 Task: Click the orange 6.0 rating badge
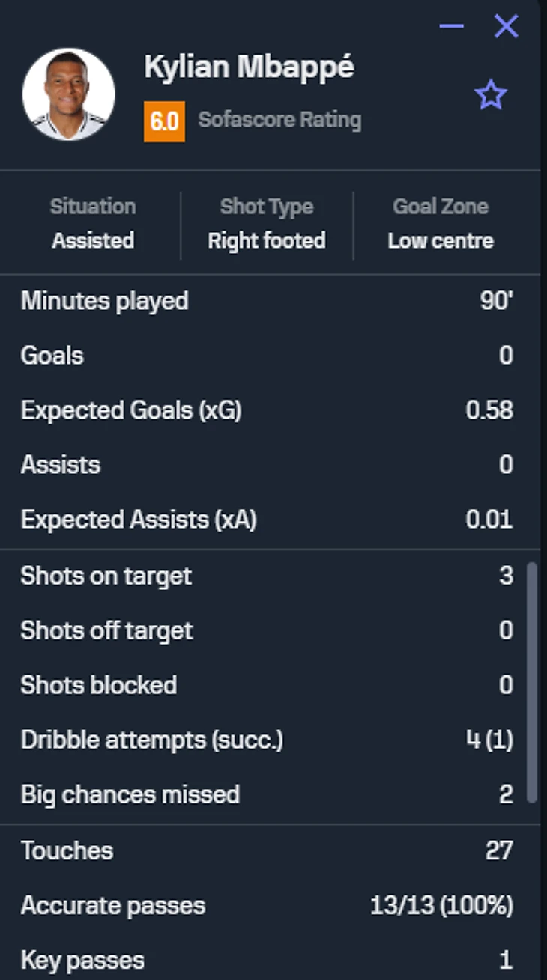pyautogui.click(x=164, y=121)
